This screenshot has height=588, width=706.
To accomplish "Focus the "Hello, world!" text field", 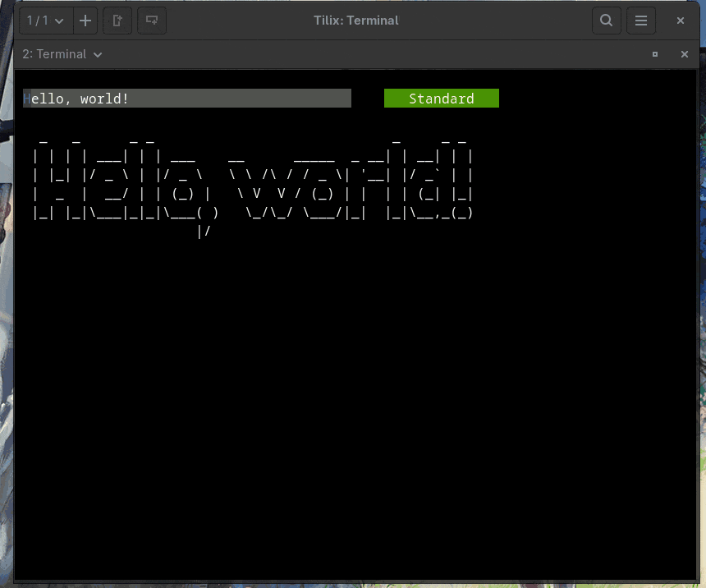I will [187, 99].
